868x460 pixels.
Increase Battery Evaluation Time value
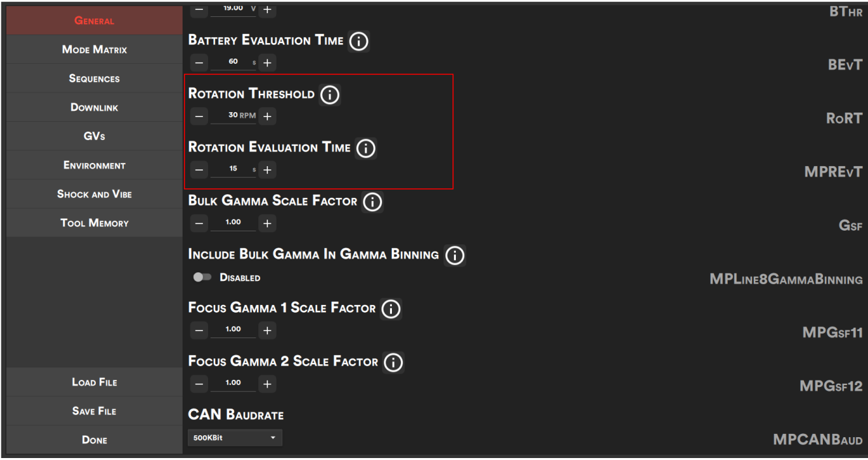pyautogui.click(x=267, y=63)
